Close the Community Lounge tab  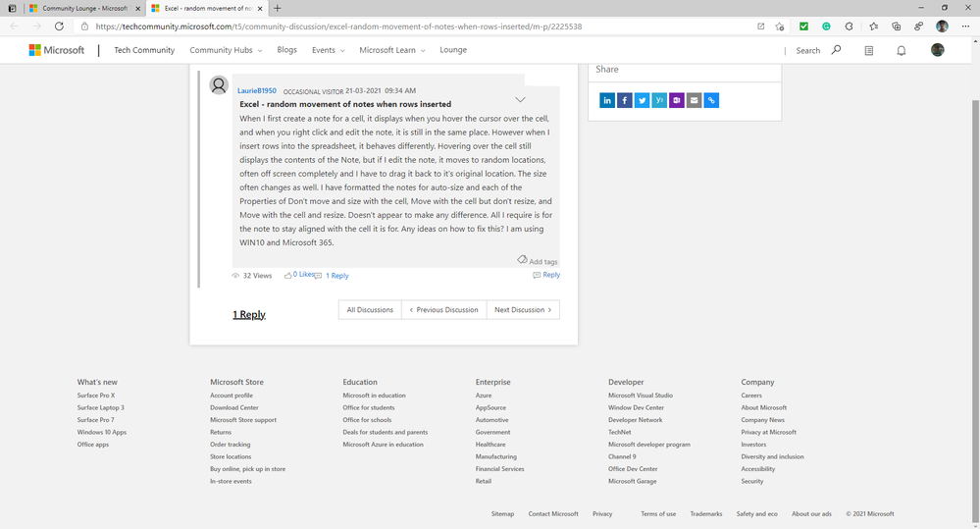click(138, 8)
